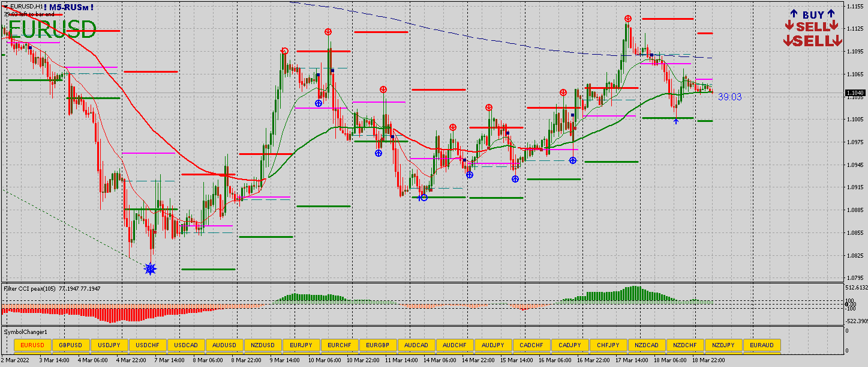This screenshot has height=367, width=868.
Task: Load the AUDUSD symbol
Action: coord(224,345)
